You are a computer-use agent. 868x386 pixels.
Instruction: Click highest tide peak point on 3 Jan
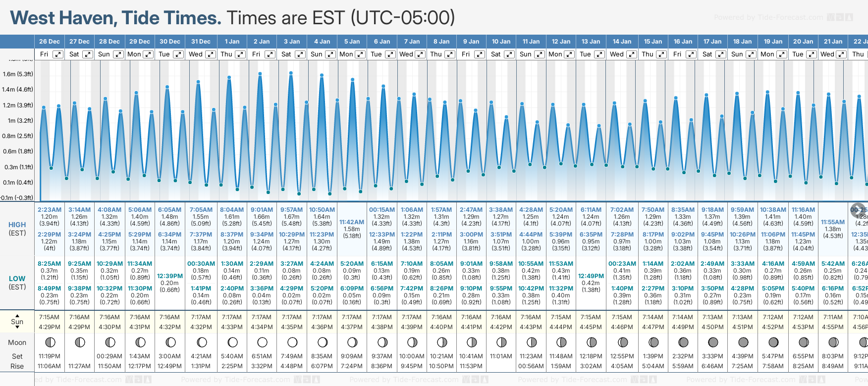point(291,73)
